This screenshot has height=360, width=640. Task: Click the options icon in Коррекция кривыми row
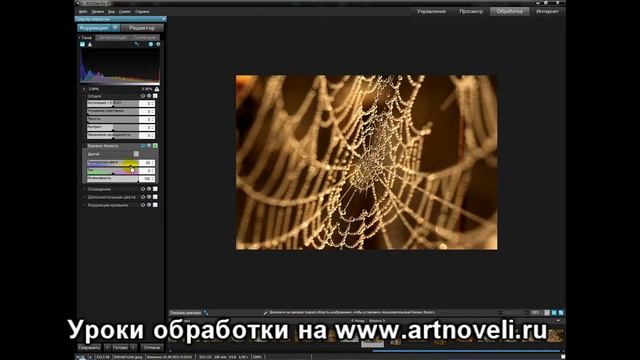pos(149,205)
